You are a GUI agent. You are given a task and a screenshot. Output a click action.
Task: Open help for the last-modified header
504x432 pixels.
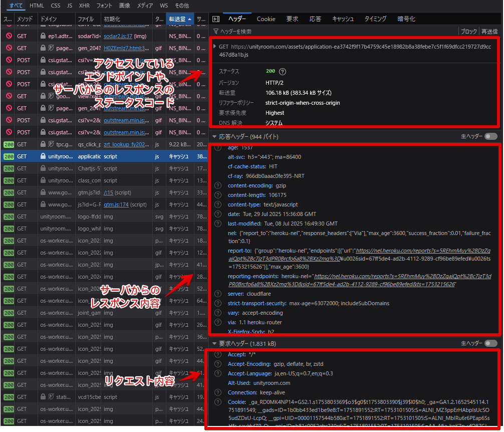218,224
